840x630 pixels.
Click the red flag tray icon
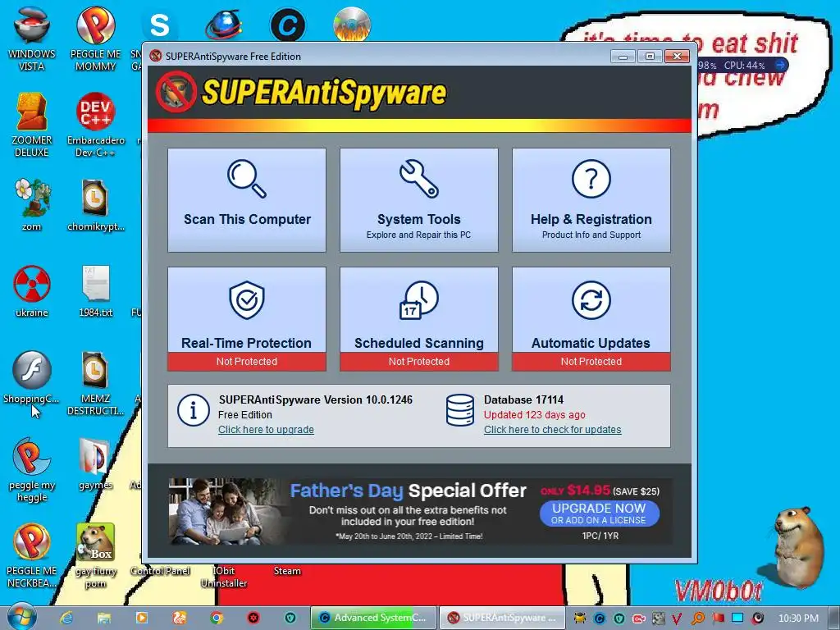pos(719,619)
